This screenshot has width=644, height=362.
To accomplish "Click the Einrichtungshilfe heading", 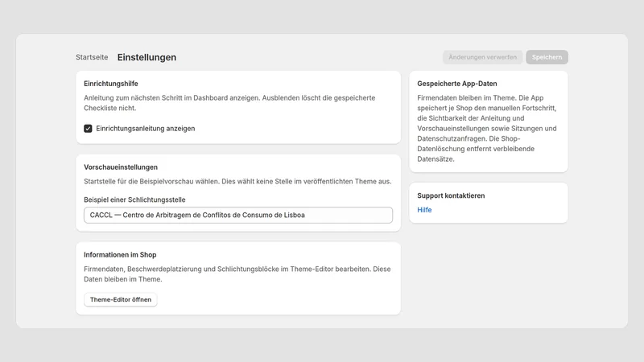I will pyautogui.click(x=111, y=84).
